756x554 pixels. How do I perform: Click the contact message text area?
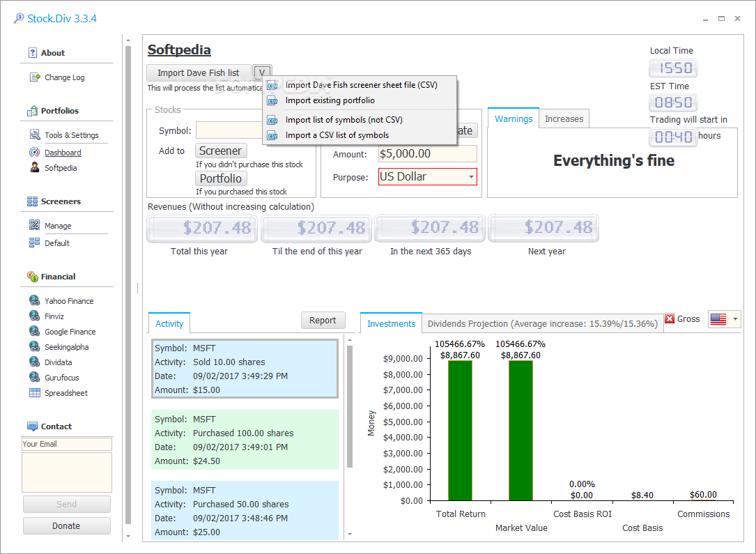point(67,472)
